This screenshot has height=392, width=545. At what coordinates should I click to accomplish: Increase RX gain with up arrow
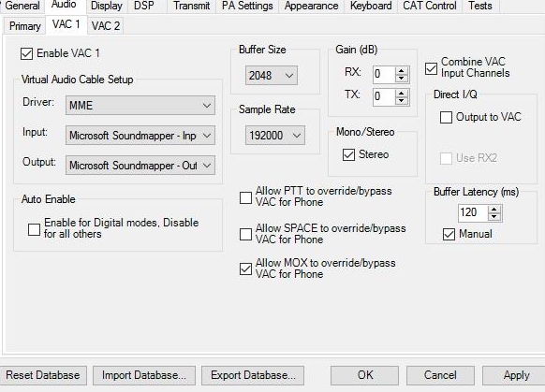(402, 70)
